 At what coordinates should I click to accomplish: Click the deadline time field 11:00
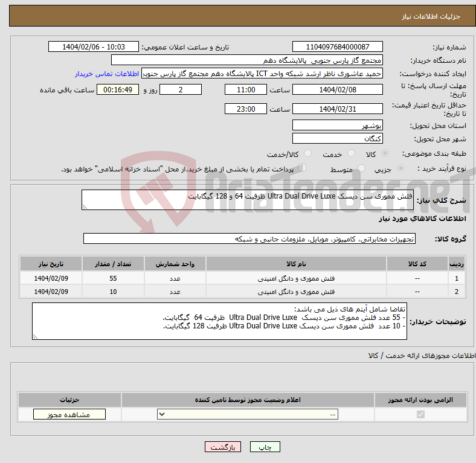246,90
